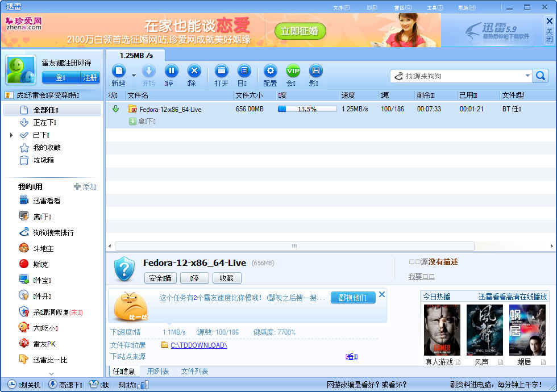Click the greyed-out 开始 start icon
The height and width of the screenshot is (392, 557).
coord(149,71)
